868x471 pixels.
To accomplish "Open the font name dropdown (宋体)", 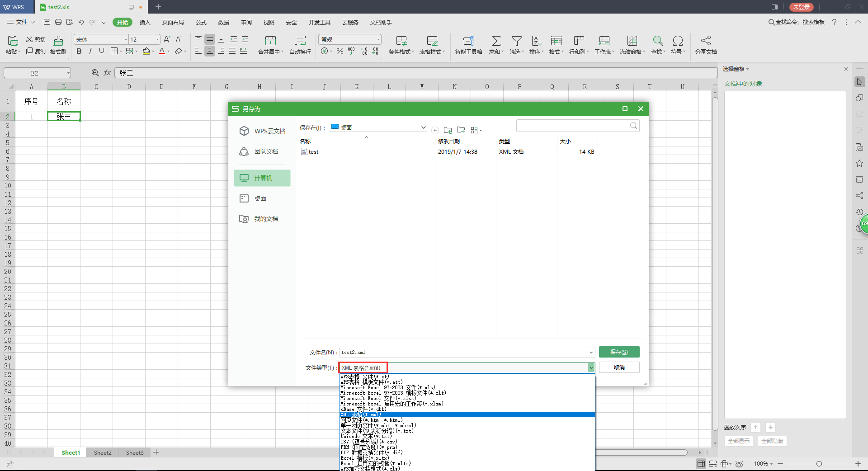I will 126,40.
